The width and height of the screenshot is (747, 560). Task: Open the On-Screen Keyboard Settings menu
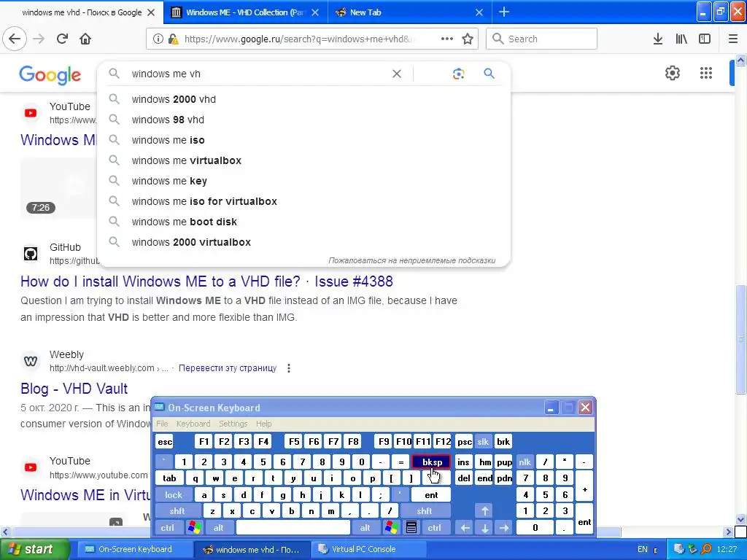(233, 424)
